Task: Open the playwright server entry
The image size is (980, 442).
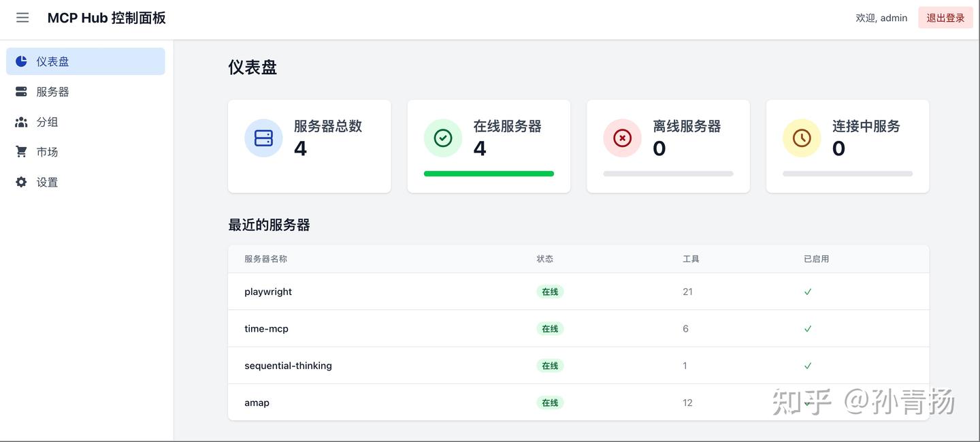Action: (x=267, y=291)
